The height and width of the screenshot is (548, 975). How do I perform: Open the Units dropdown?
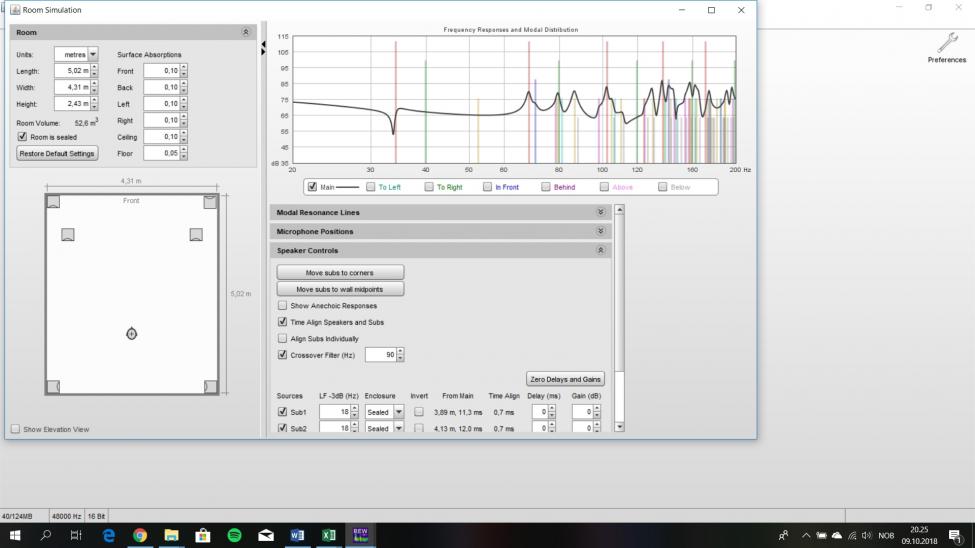click(93, 54)
